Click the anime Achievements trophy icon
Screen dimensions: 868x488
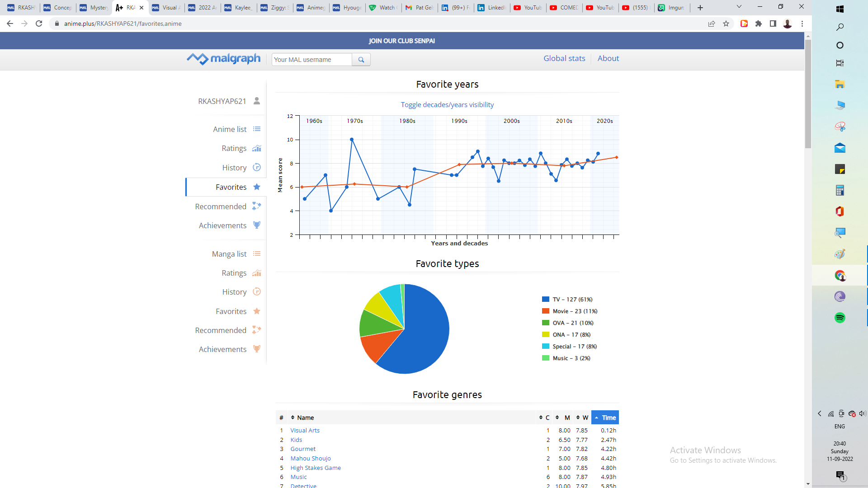(257, 225)
